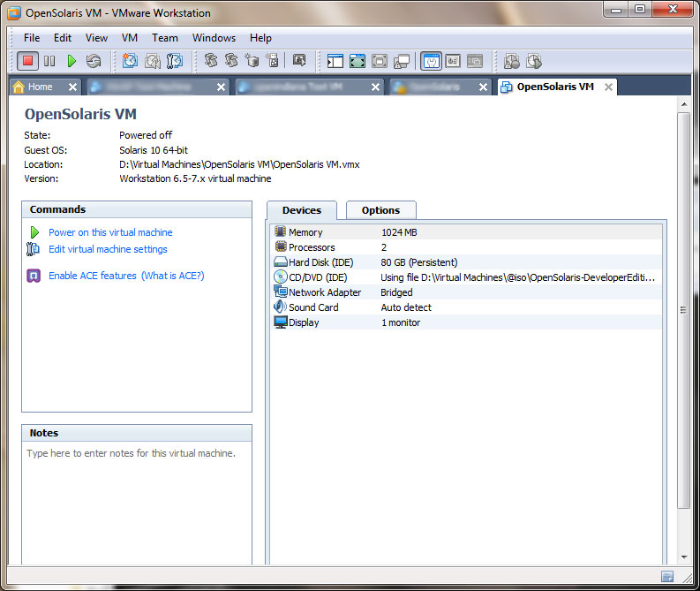Click Enable ACE features link
Screen dimensions: 700x591
92,276
